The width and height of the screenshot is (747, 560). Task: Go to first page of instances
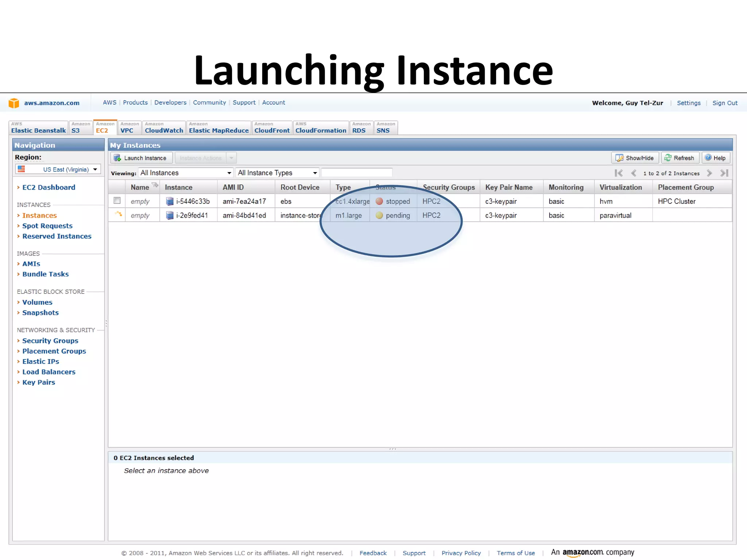(619, 173)
